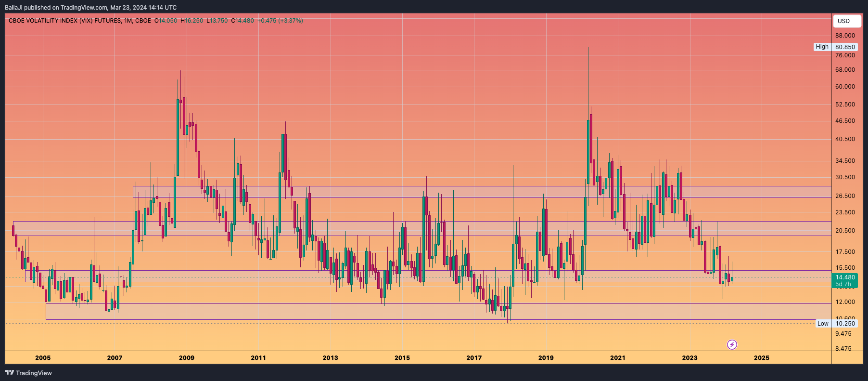Click the 2011 label on time axis
The width and height of the screenshot is (868, 381).
258,357
